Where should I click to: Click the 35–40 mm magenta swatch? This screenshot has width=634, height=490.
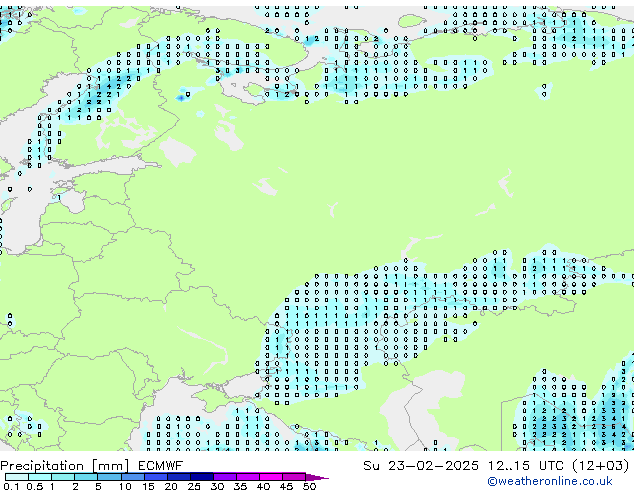[x=247, y=477]
